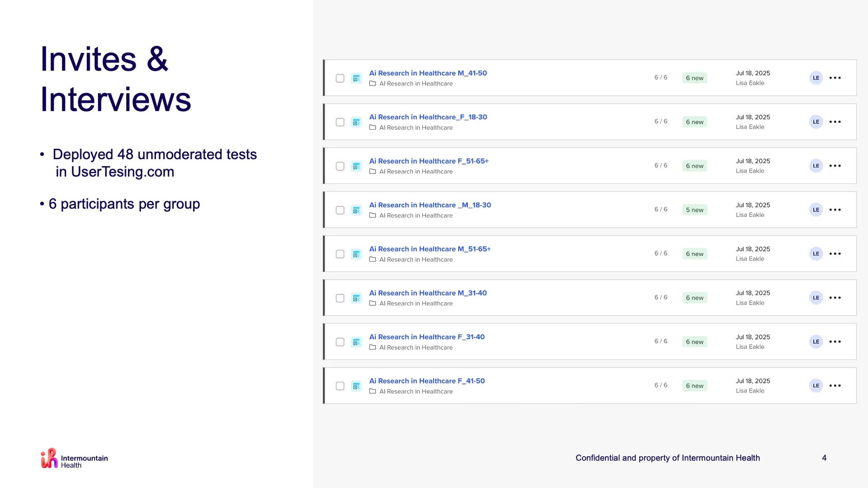Open AI Research in Healthcare folder under M_41-50
Viewport: 868px width, 488px height.
415,84
